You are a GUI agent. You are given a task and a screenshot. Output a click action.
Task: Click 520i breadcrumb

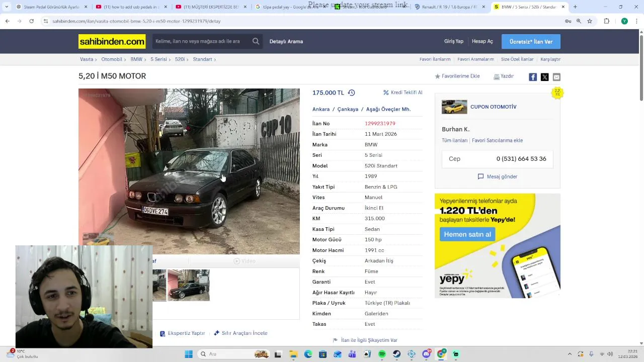tap(180, 59)
